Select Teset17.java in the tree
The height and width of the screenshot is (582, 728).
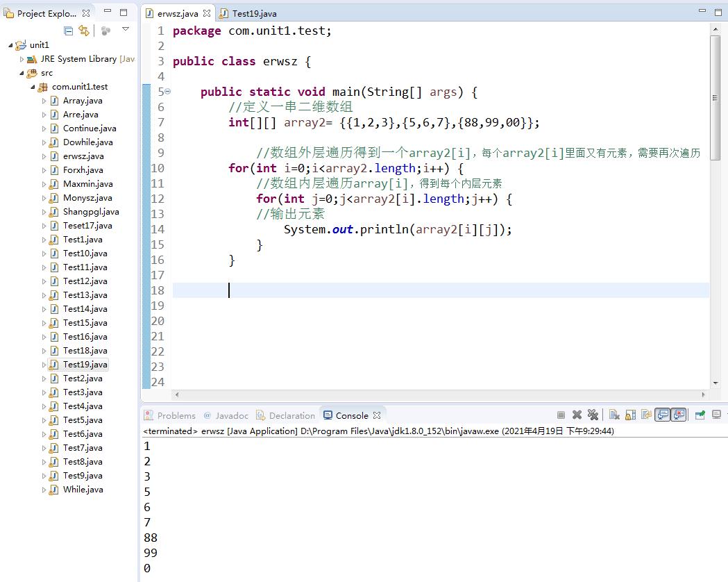pos(87,226)
